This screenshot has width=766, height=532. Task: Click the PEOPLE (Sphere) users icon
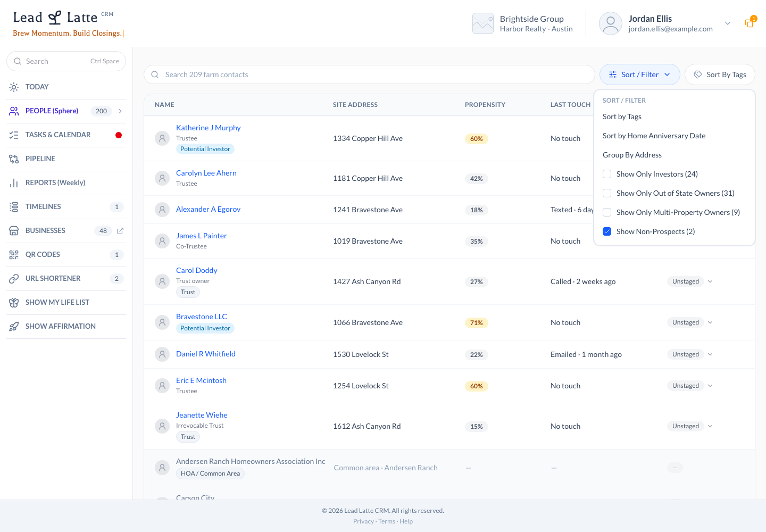pos(14,111)
